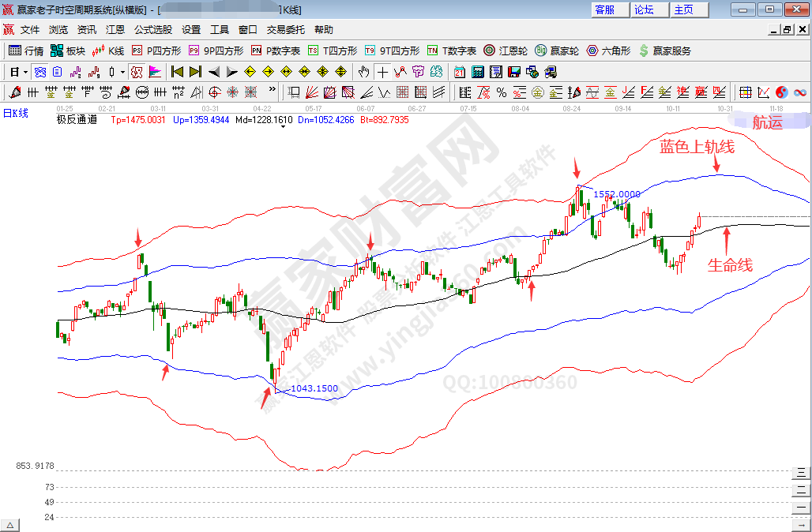Jump to first bar with skip-start arrow

click(177, 72)
